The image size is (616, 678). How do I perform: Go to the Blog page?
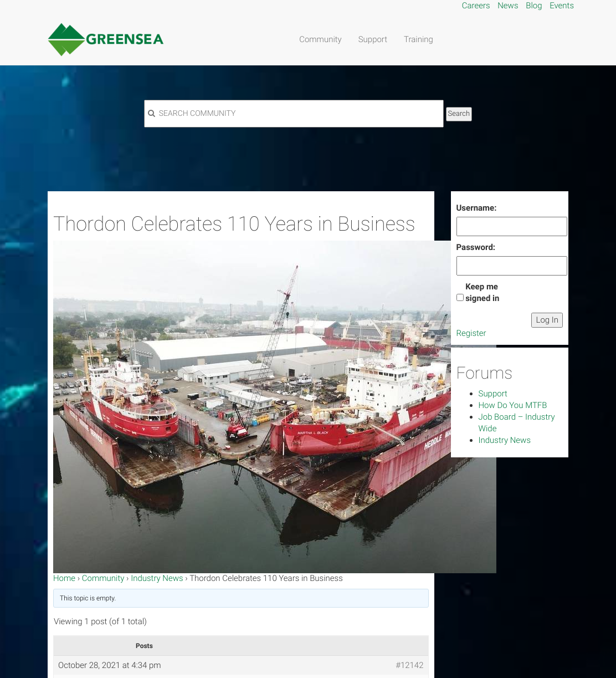(x=533, y=6)
